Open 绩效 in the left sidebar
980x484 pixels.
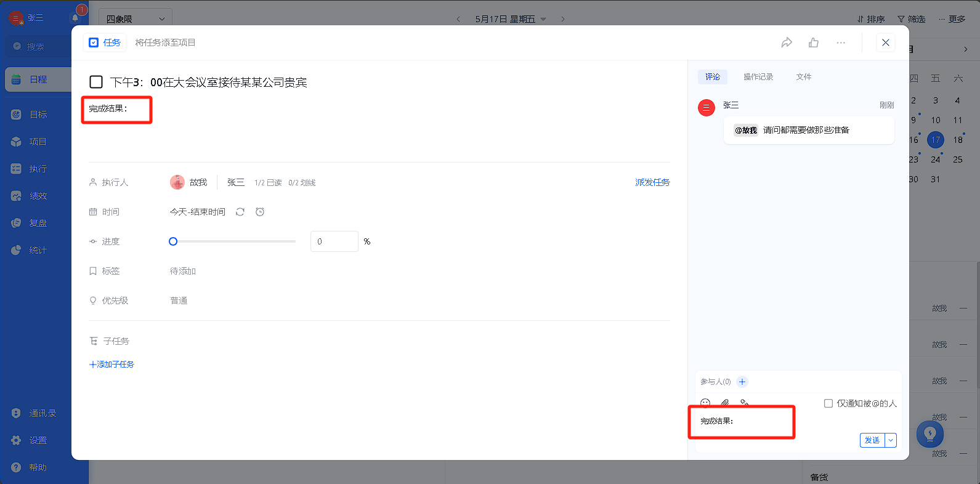[x=38, y=196]
